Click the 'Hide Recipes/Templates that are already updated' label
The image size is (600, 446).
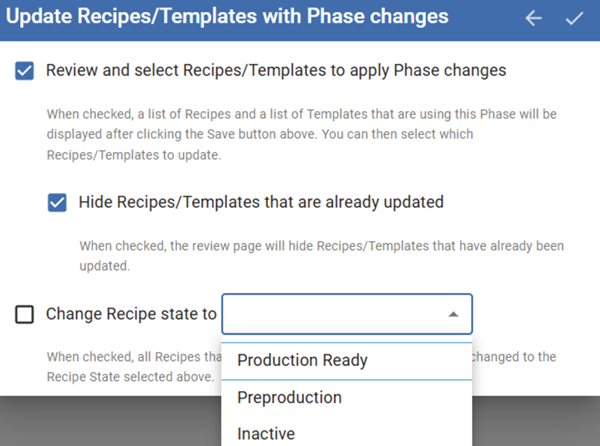click(261, 202)
